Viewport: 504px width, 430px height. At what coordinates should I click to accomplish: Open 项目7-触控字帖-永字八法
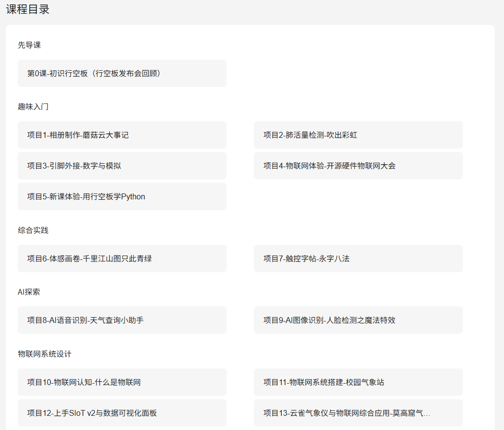[358, 258]
